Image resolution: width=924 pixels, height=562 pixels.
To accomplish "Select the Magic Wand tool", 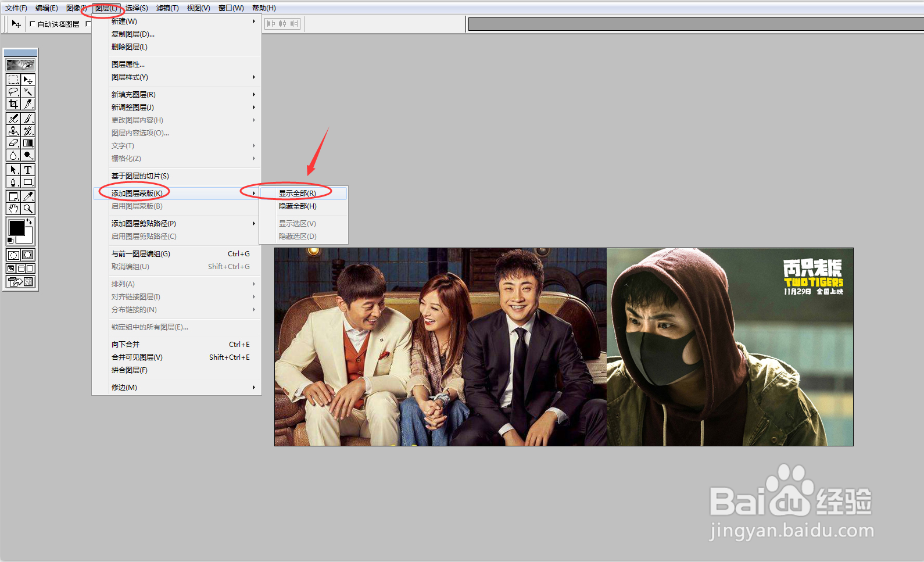I will (28, 92).
